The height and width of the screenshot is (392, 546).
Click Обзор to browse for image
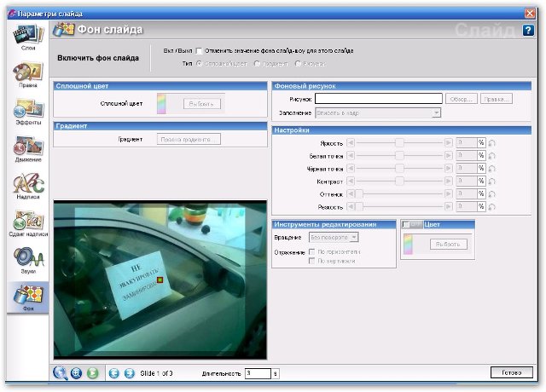(x=461, y=99)
